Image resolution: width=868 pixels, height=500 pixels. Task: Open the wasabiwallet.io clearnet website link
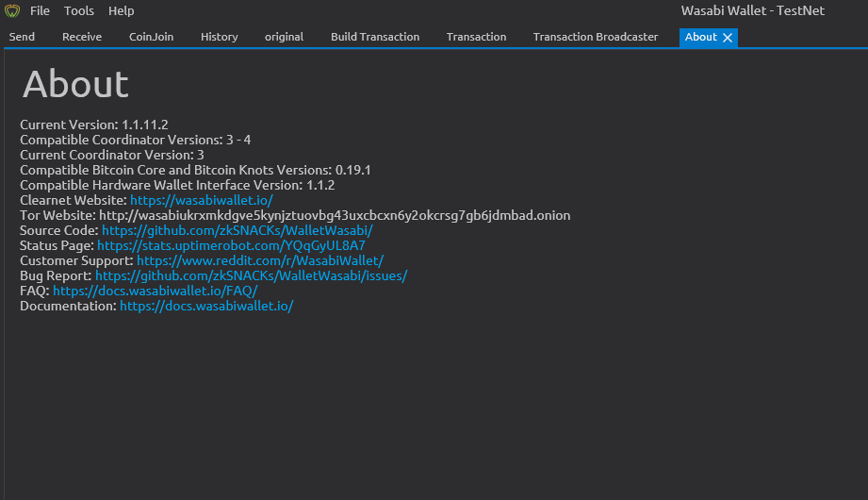pyautogui.click(x=202, y=200)
